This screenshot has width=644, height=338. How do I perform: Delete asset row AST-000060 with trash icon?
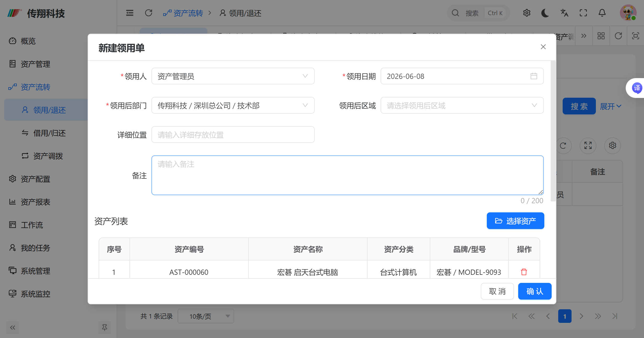click(x=524, y=272)
